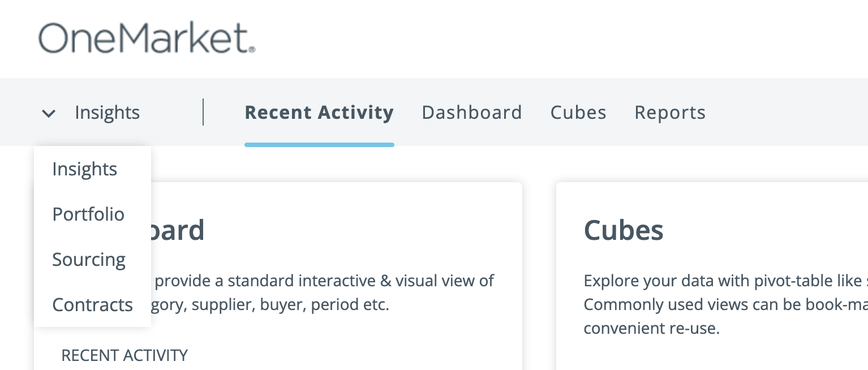
Task: Switch to the Recent Activity tab
Action: coord(319,112)
